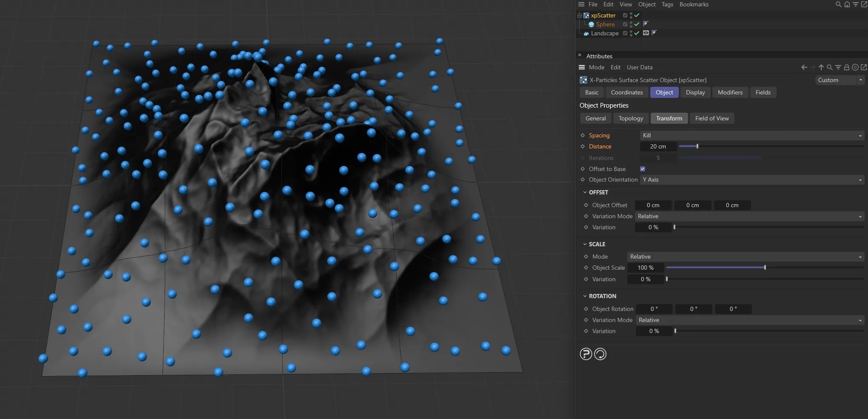868x419 pixels.
Task: Click the back arrow in Attributes panel
Action: (803, 67)
